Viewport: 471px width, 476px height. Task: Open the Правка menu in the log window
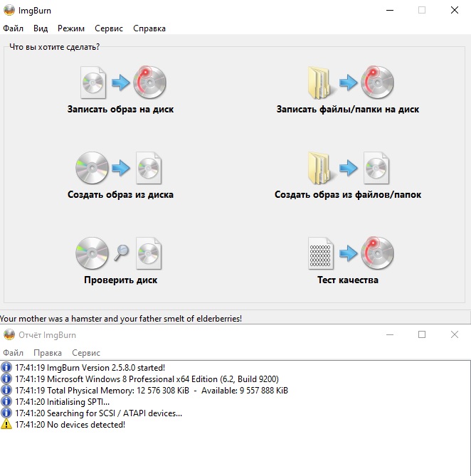48,353
